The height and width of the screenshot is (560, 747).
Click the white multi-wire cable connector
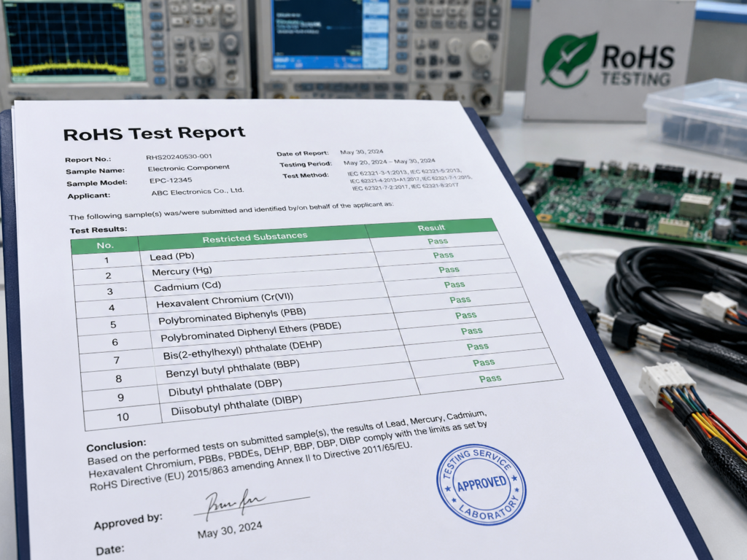point(667,384)
